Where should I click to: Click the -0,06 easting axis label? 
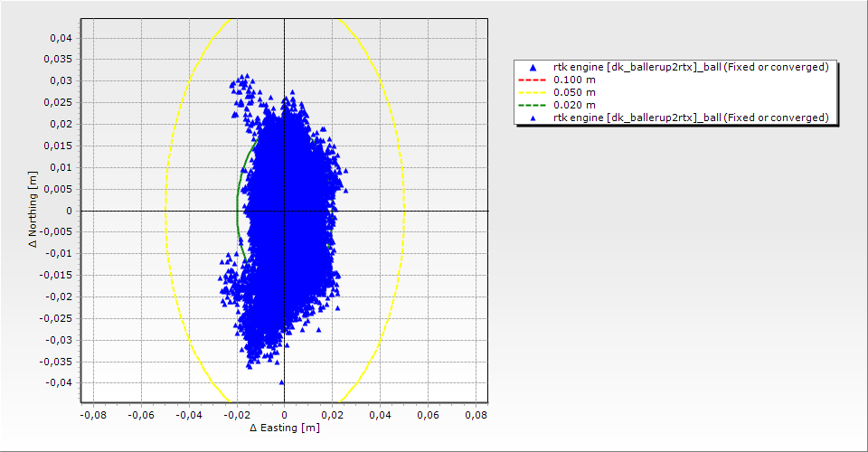141,415
